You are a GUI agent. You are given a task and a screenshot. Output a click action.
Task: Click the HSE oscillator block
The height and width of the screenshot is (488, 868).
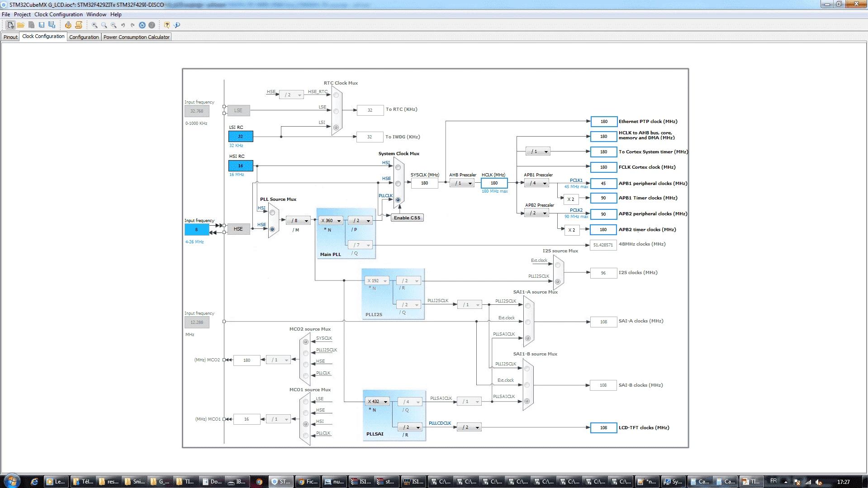238,229
